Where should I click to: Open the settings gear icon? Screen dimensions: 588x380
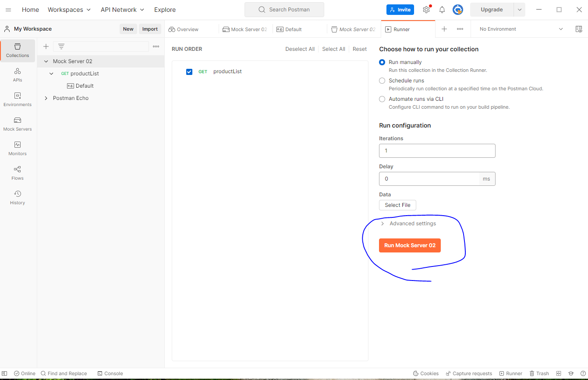pyautogui.click(x=426, y=10)
